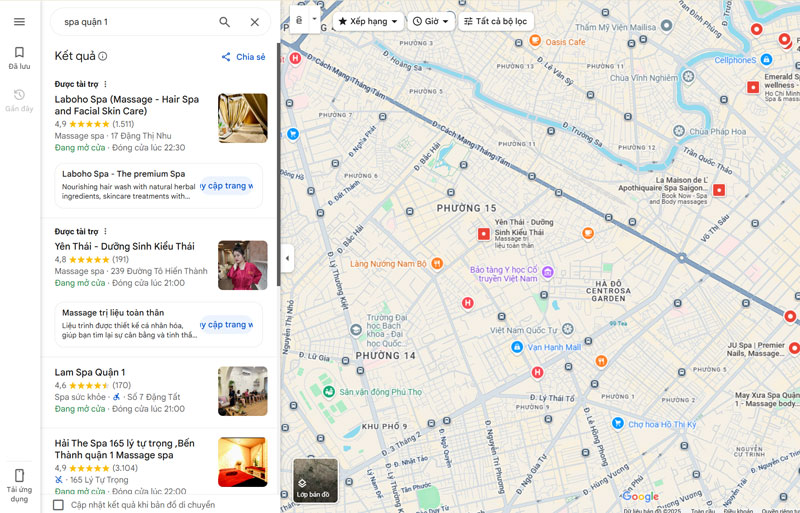Viewport: 800px width, 513px height.
Task: Click Việt Nam Quốc Tự temple pin
Action: click(567, 329)
